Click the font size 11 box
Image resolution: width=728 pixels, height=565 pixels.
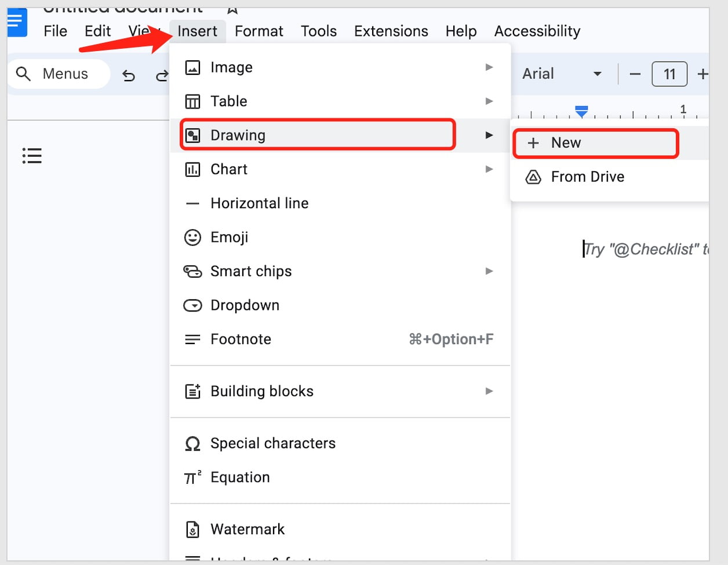[669, 74]
